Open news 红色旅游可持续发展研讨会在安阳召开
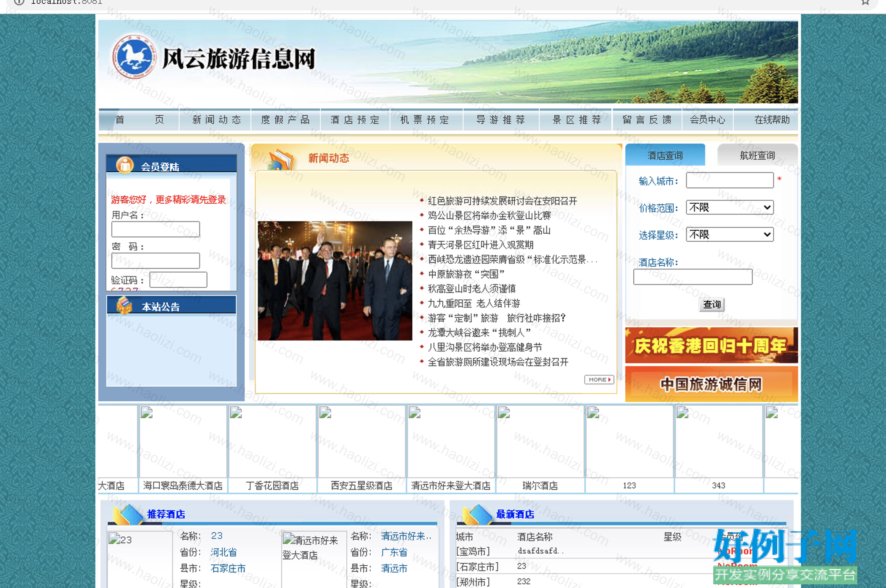This screenshot has width=886, height=588. (502, 201)
